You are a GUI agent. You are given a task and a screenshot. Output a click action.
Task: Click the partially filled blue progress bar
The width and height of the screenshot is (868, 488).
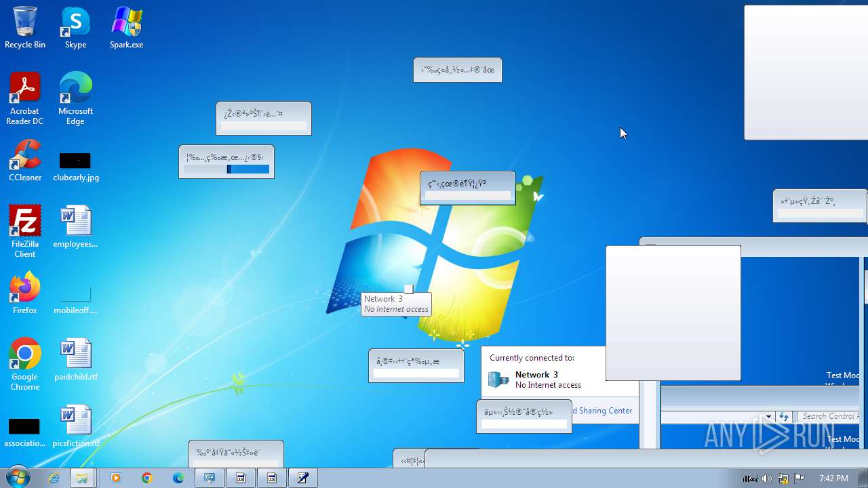point(226,169)
